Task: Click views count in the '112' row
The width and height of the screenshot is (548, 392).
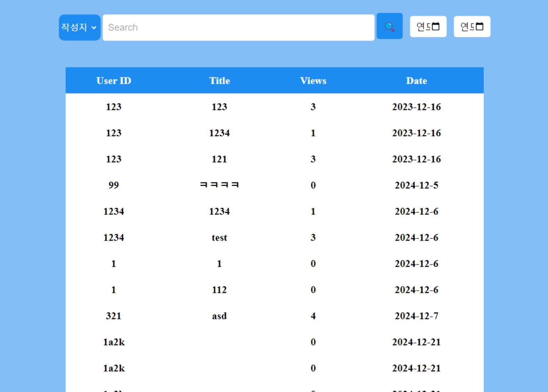Action: pos(313,290)
